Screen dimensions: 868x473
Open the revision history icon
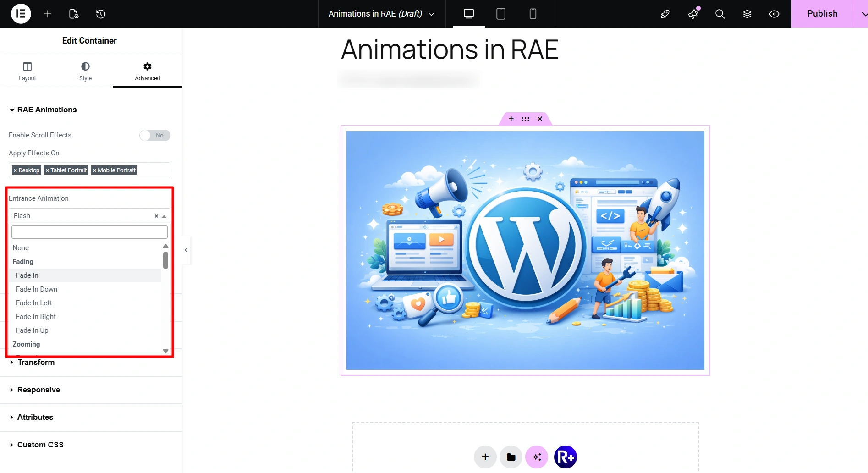[x=101, y=14]
